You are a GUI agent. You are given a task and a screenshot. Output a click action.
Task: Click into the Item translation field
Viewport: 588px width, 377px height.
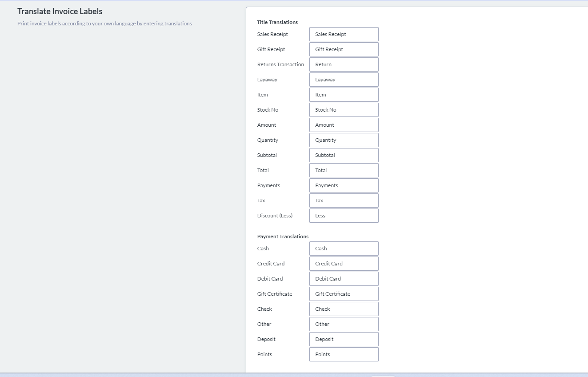344,95
